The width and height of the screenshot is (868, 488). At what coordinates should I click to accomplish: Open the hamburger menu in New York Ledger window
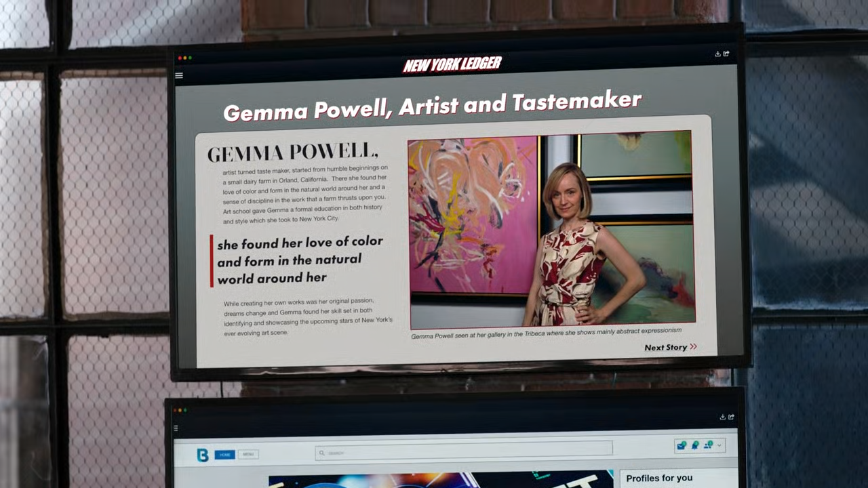pos(179,75)
